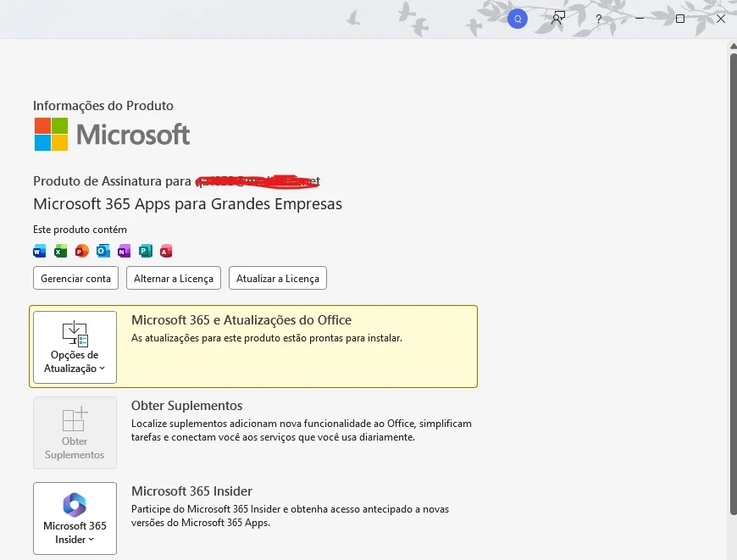Screen dimensions: 737x560
Task: Click the Outlook app icon
Action: (103, 251)
